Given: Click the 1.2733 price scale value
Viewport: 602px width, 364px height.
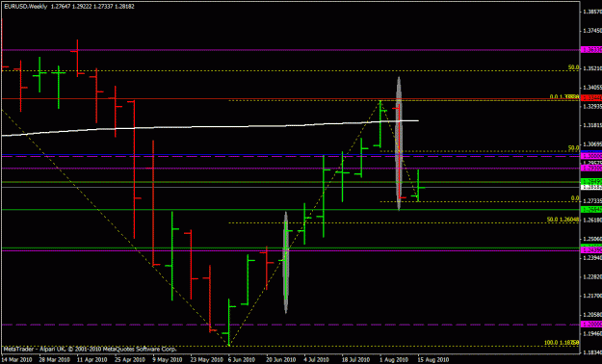Looking at the screenshot, I should click(x=592, y=201).
